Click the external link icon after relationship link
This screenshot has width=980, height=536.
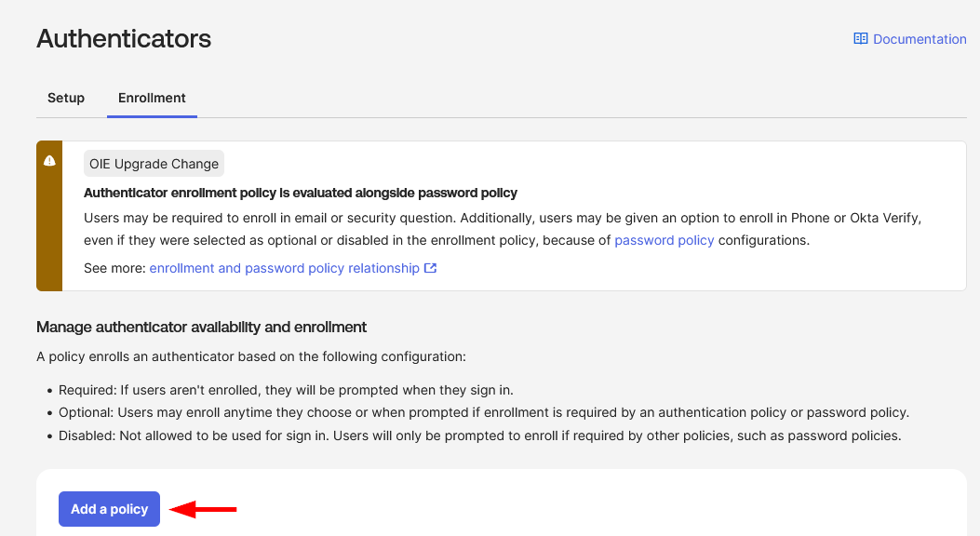(x=430, y=268)
